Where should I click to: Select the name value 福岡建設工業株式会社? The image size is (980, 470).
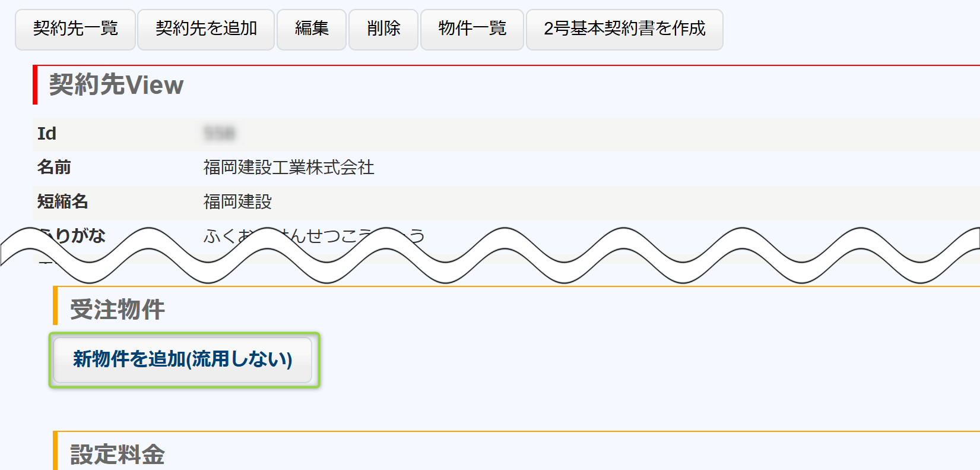pos(288,168)
